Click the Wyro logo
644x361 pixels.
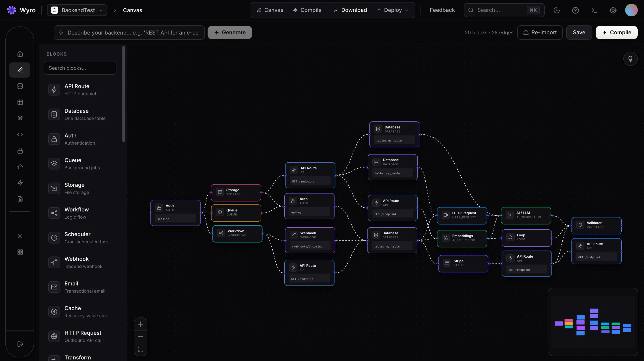point(21,10)
